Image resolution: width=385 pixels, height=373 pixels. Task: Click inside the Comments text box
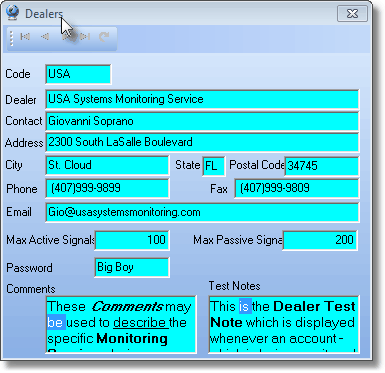tap(121, 324)
